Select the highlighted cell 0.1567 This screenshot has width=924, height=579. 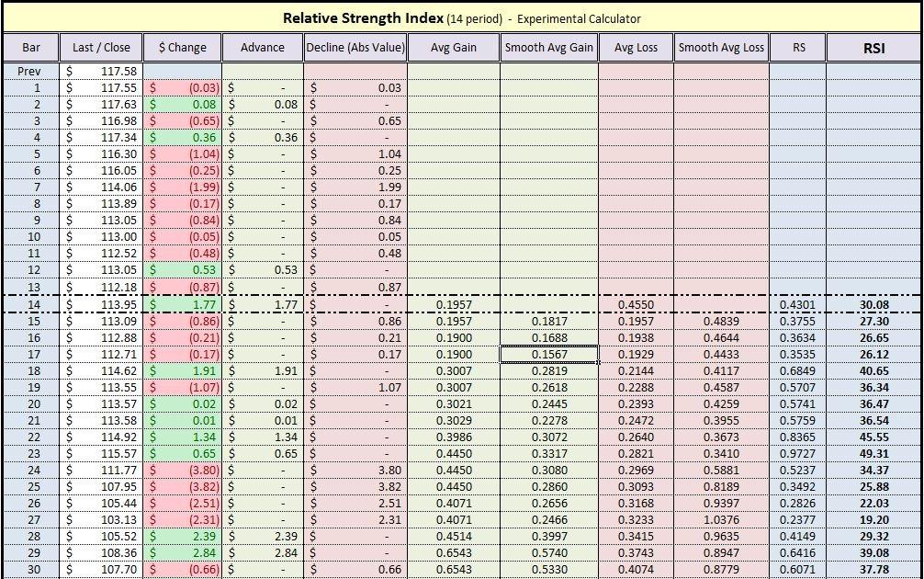(x=548, y=355)
